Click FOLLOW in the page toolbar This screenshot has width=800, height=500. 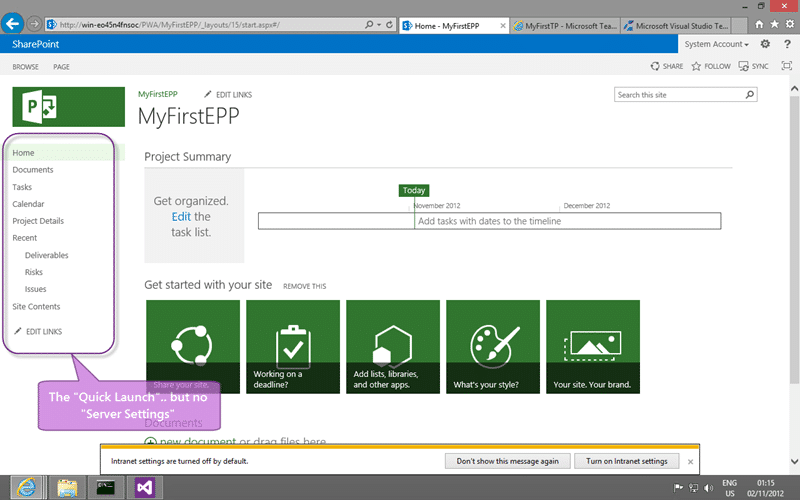pos(711,66)
